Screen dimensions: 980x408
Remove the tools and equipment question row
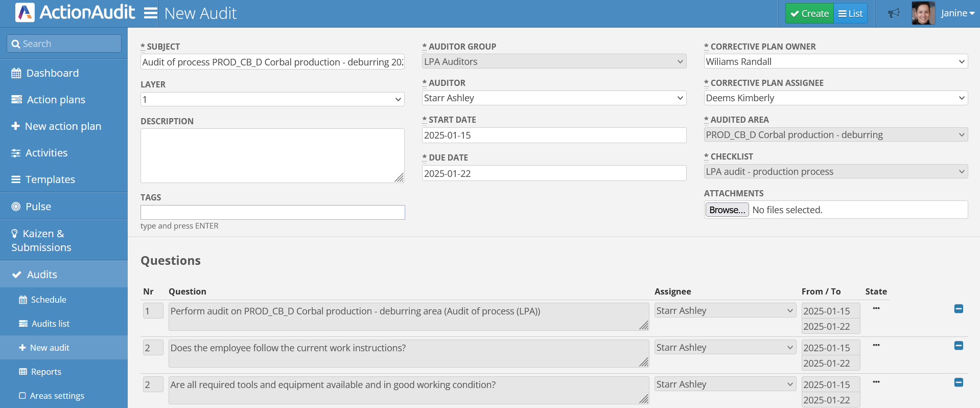click(x=959, y=382)
